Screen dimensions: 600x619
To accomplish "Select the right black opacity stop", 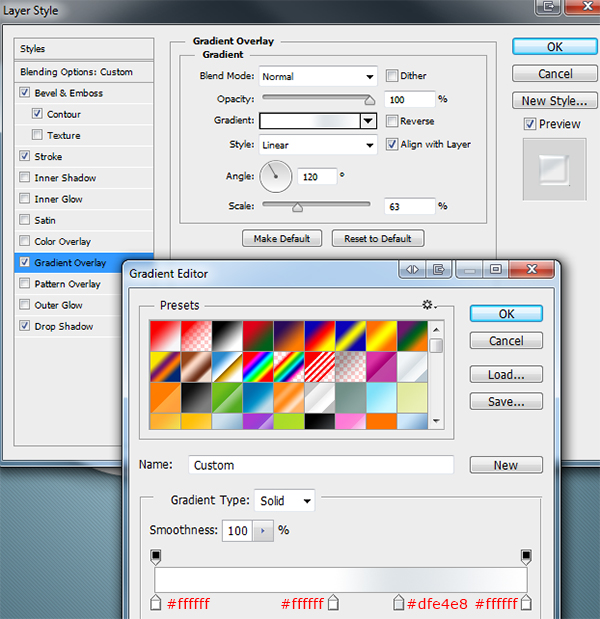I will 526,556.
